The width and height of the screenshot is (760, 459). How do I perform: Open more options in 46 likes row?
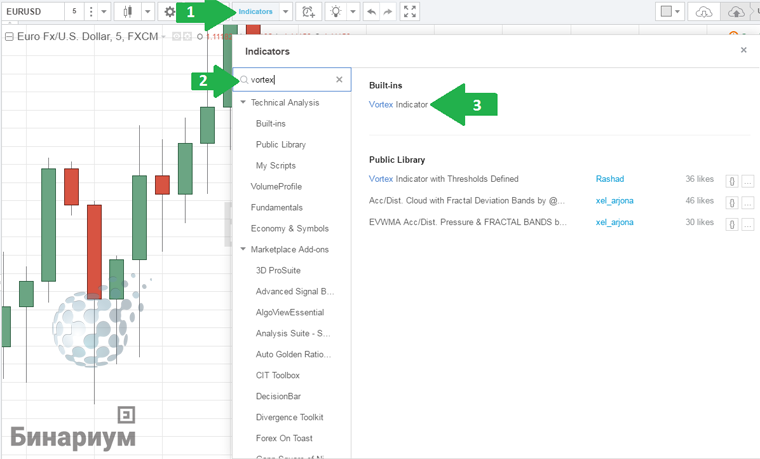748,203
